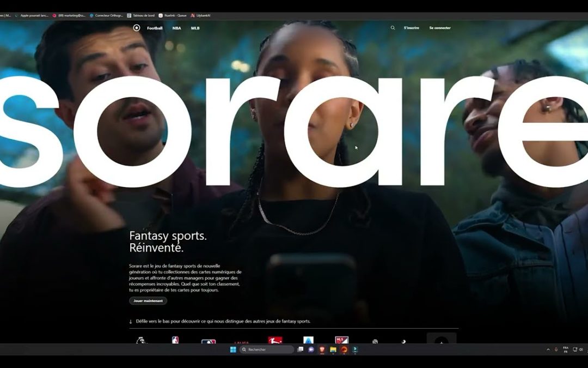Screen dimensions: 588x368
Task: Open the search magnifier in site header
Action: tap(393, 28)
